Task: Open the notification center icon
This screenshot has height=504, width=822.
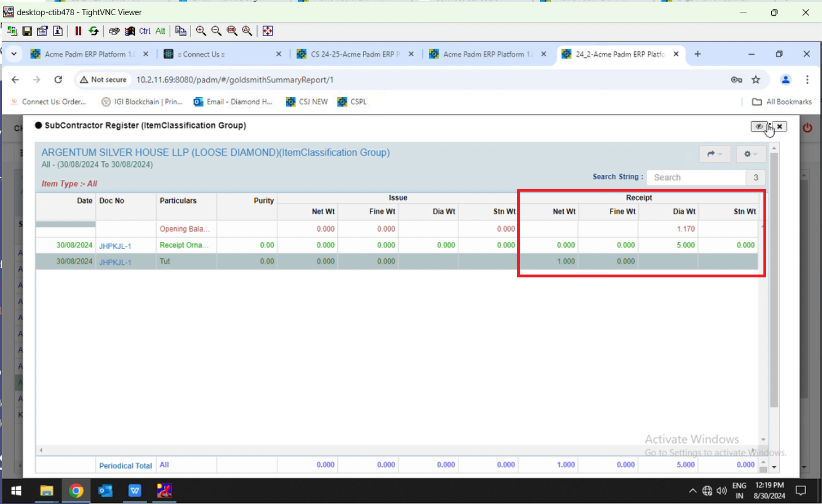Action: tap(801, 490)
